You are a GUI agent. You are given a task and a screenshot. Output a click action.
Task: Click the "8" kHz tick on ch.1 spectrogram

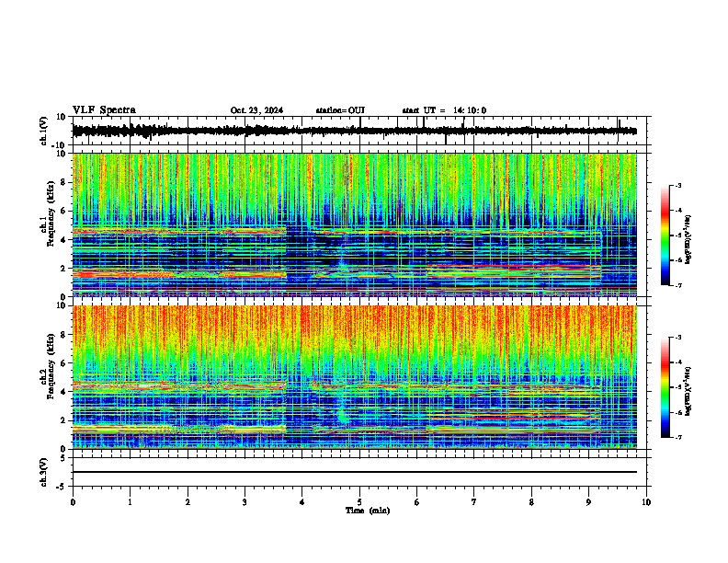pos(63,182)
